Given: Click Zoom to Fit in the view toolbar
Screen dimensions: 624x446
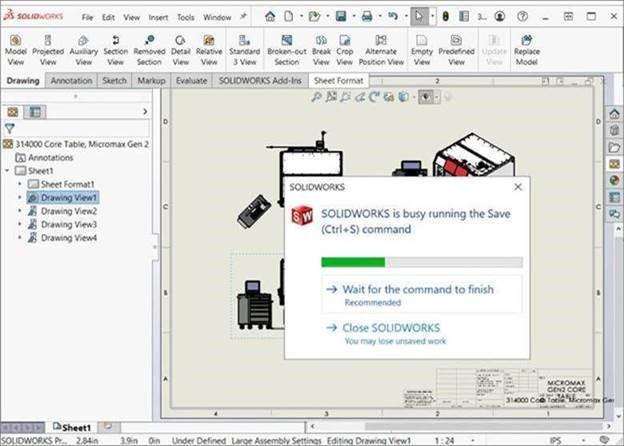Looking at the screenshot, I should (x=316, y=97).
